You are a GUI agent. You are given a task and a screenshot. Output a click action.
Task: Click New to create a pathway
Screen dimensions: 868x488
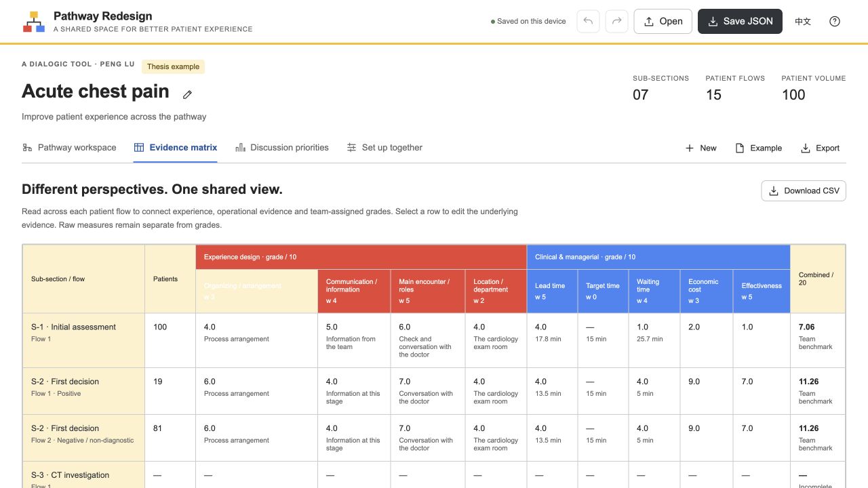(x=701, y=148)
